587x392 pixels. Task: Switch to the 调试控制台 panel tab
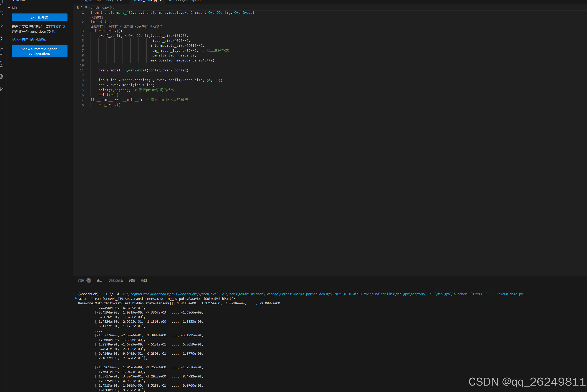point(116,281)
